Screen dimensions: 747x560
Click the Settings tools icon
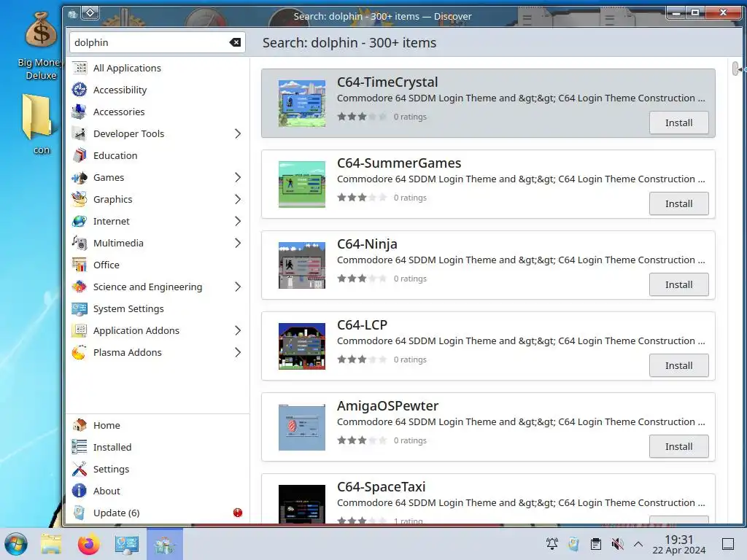pos(80,469)
